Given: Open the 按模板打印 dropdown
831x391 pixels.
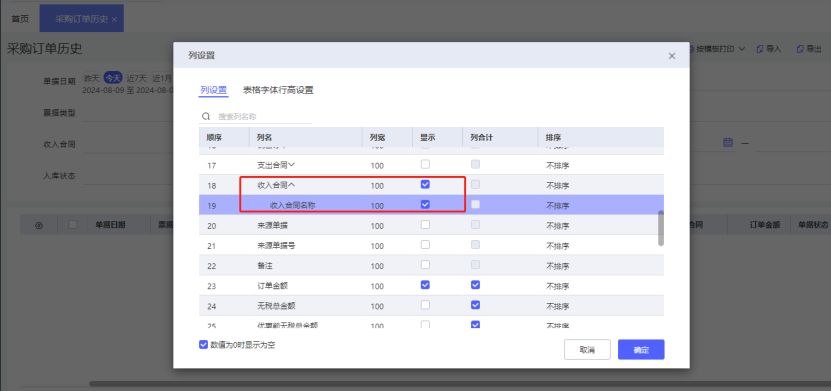Looking at the screenshot, I should tap(718, 49).
